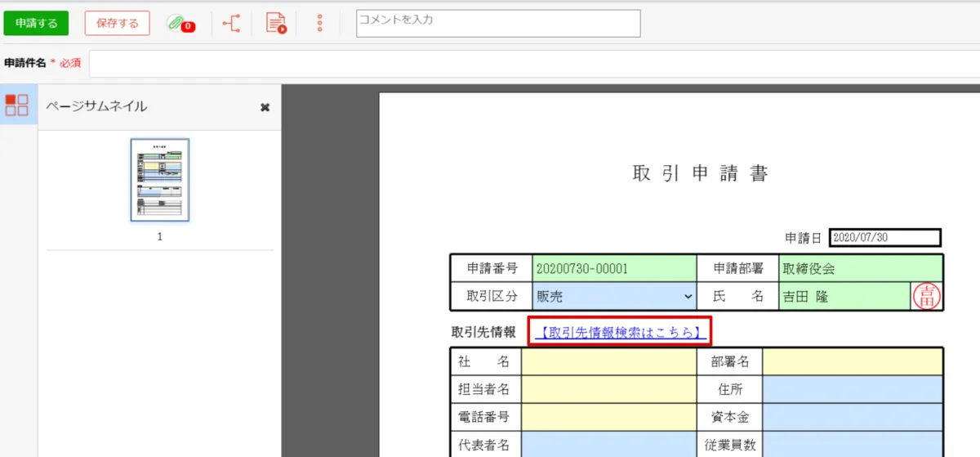Click the 申請日 date field

pyautogui.click(x=884, y=238)
